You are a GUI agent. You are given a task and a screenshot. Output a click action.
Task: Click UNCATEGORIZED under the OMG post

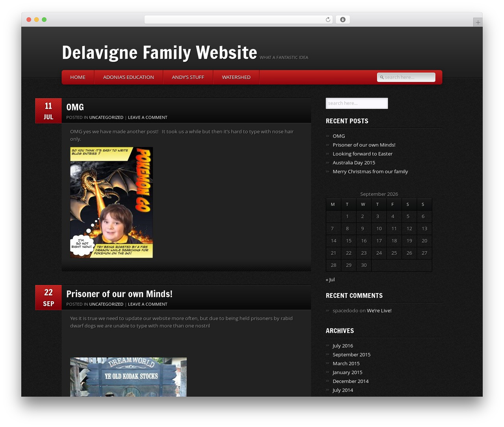(x=106, y=117)
